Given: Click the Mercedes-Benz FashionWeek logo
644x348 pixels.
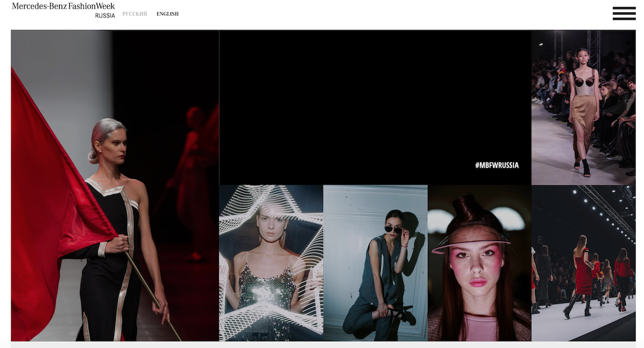Looking at the screenshot, I should click(63, 6).
